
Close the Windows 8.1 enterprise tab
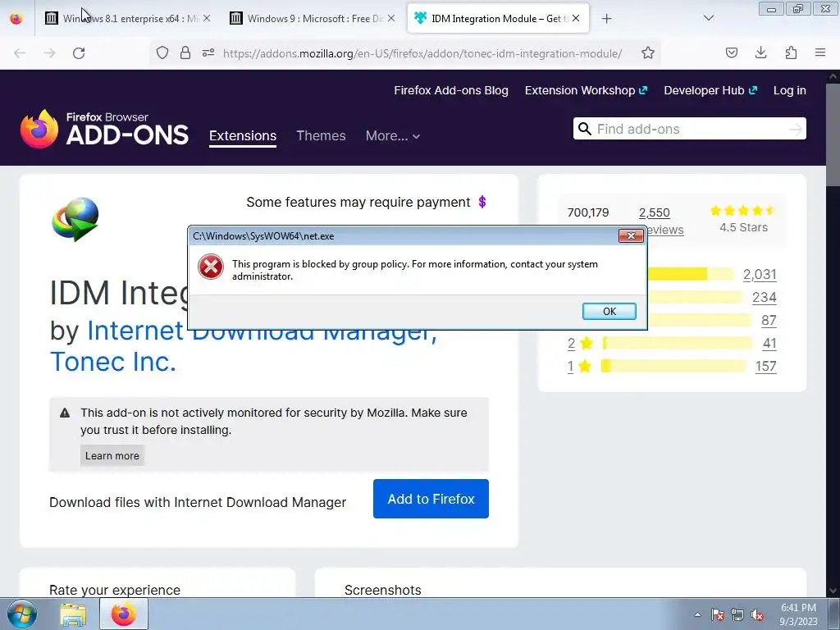[x=207, y=18]
